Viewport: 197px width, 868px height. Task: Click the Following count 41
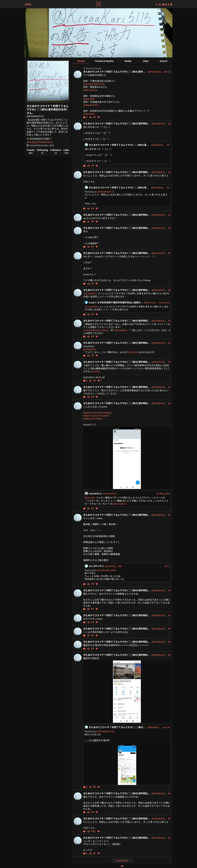(x=42, y=153)
